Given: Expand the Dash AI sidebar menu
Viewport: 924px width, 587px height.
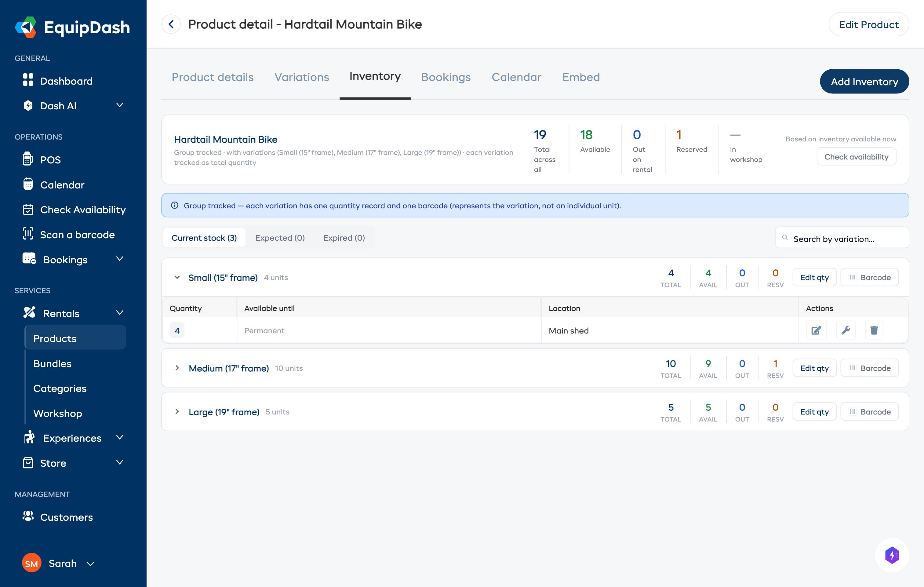Looking at the screenshot, I should point(119,106).
